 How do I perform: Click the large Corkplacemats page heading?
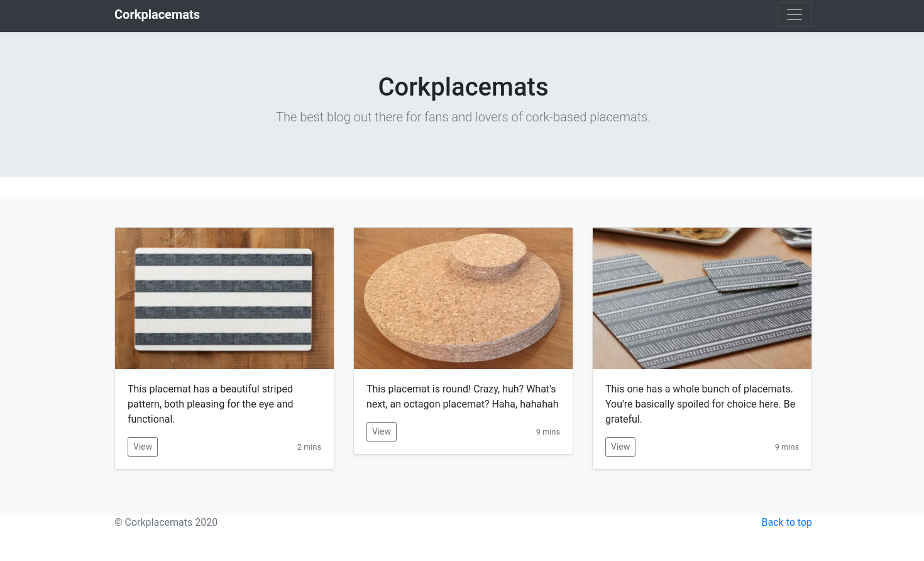click(x=463, y=87)
